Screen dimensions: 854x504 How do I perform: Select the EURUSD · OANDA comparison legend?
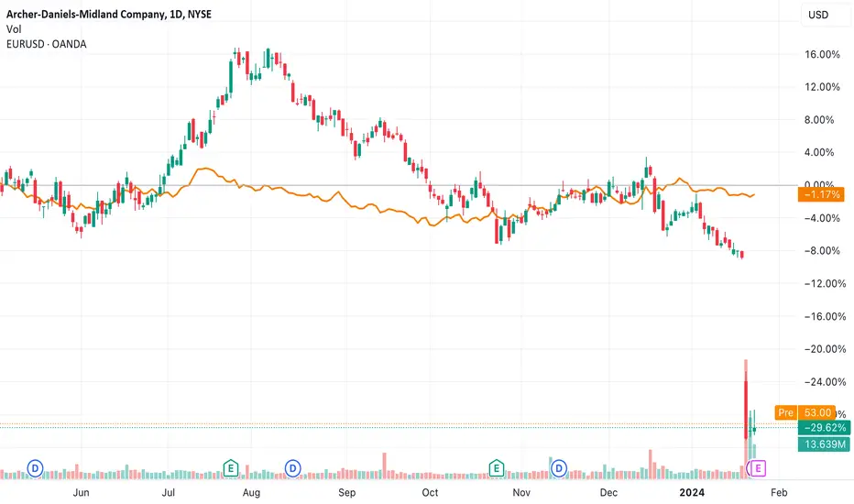[x=47, y=44]
